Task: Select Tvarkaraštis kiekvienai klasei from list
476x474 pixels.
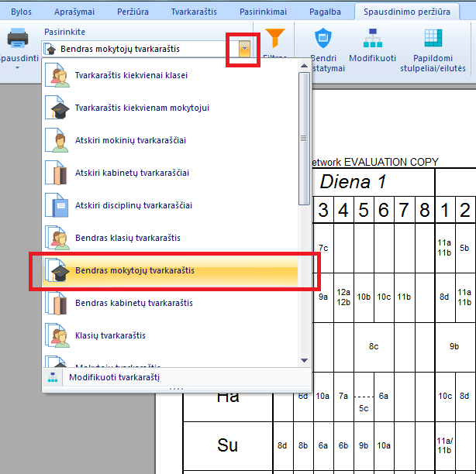Action: point(131,76)
